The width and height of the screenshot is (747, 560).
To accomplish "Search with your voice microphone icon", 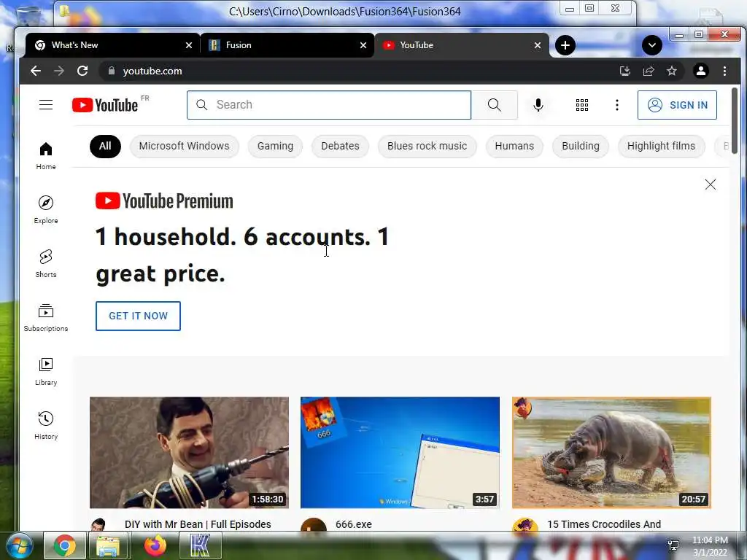I will point(538,105).
